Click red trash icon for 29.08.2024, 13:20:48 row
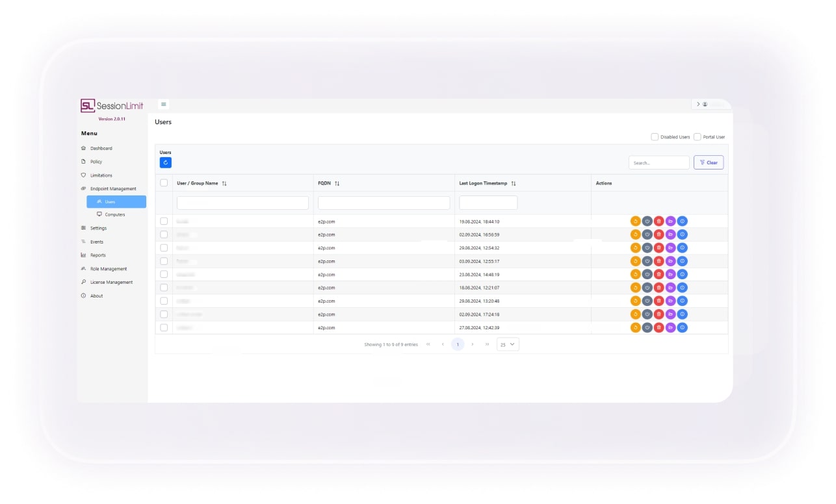 coord(659,301)
